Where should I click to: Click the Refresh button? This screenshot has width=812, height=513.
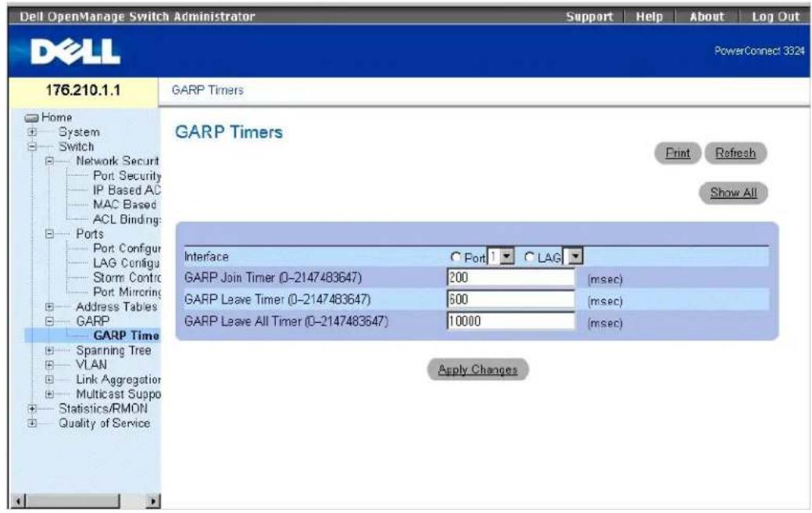tap(735, 153)
